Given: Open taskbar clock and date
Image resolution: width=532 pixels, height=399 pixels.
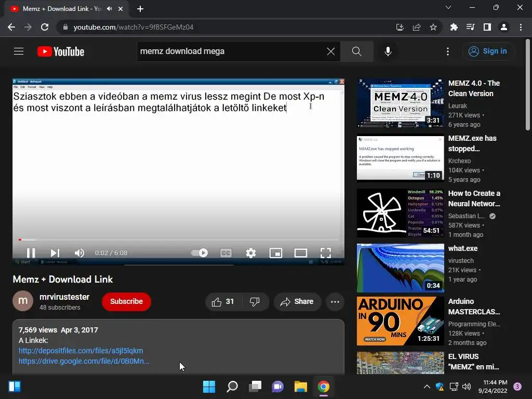Looking at the screenshot, I should (493, 387).
